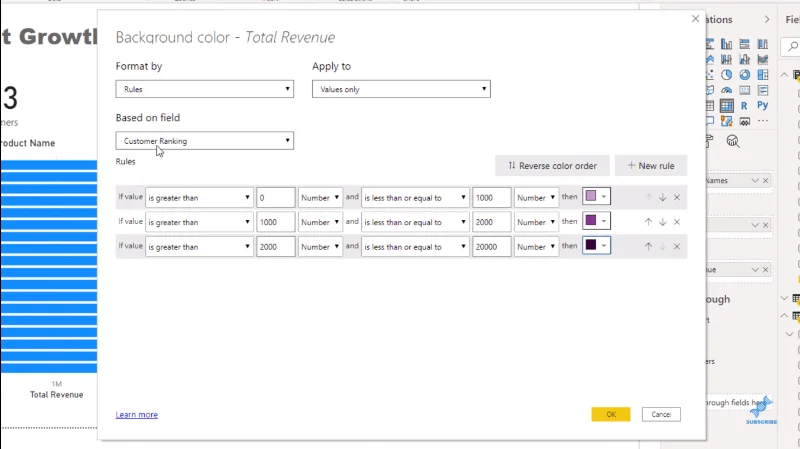Image resolution: width=800 pixels, height=449 pixels.
Task: Open the Learn more link
Action: pos(137,414)
